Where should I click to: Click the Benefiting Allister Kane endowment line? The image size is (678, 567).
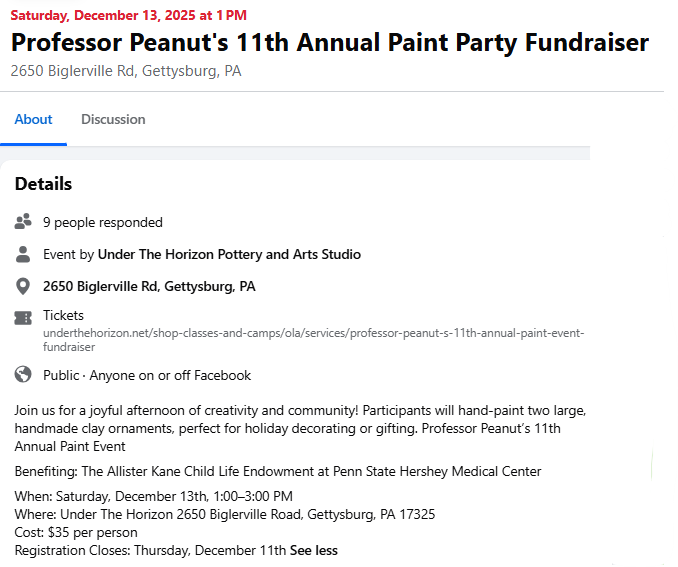click(x=278, y=472)
